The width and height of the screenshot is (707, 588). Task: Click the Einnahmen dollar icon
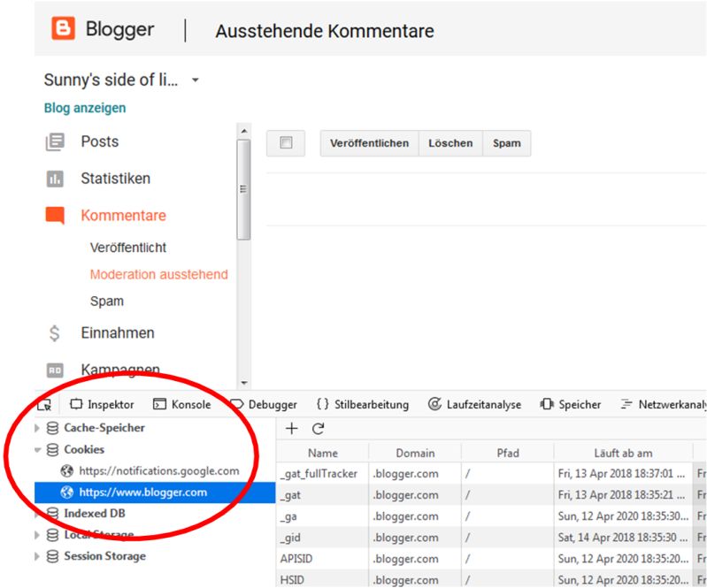(55, 333)
